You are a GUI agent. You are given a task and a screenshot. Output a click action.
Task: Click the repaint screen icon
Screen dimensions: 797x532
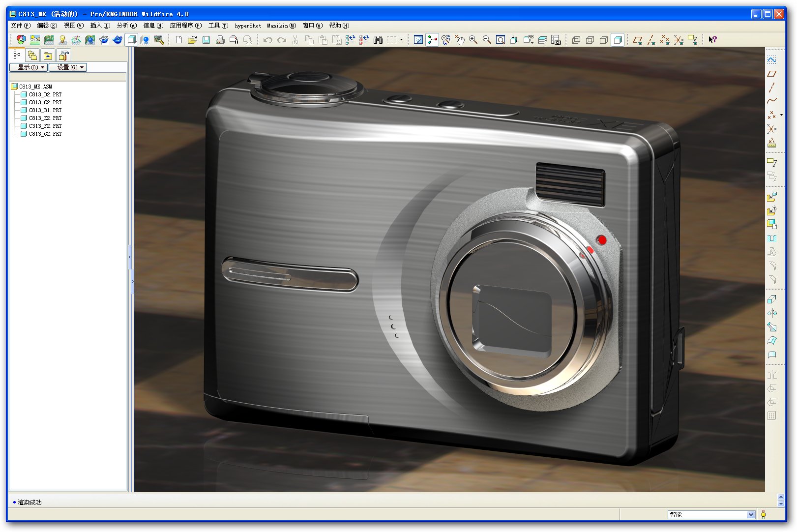418,40
